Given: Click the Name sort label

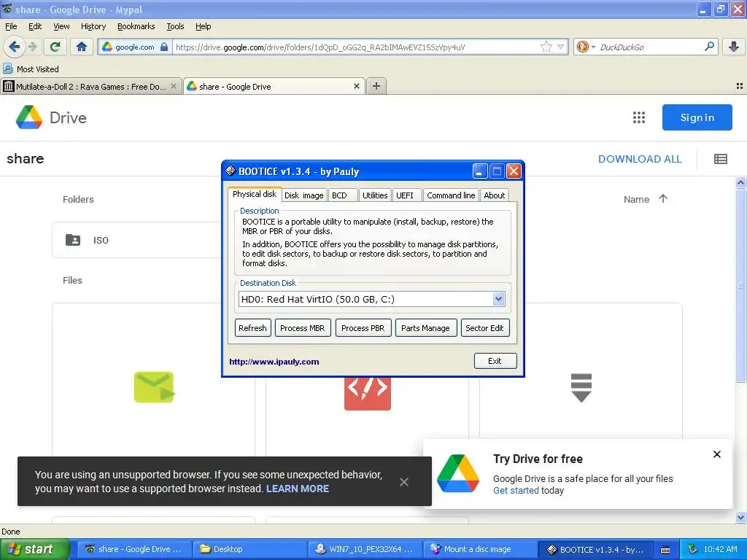Looking at the screenshot, I should pos(636,200).
